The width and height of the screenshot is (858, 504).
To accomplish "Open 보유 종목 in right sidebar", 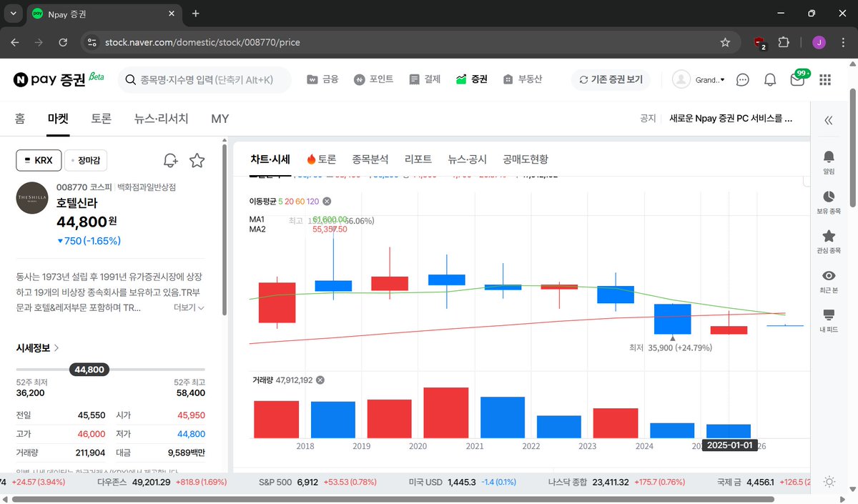I will (829, 202).
